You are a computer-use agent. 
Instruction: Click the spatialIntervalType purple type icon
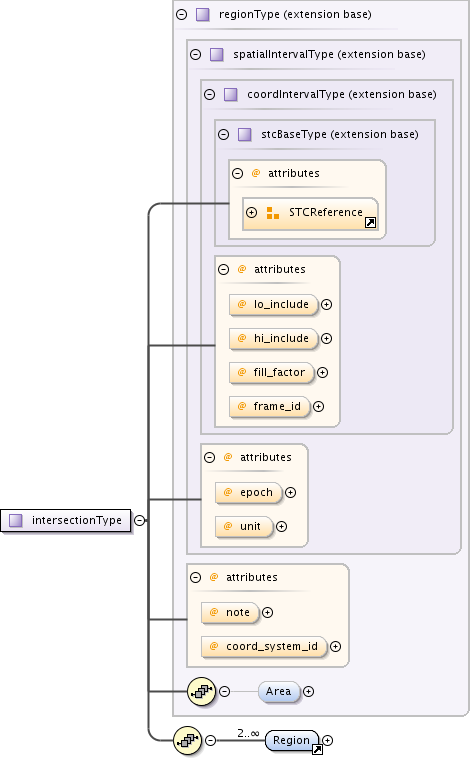[x=217, y=54]
